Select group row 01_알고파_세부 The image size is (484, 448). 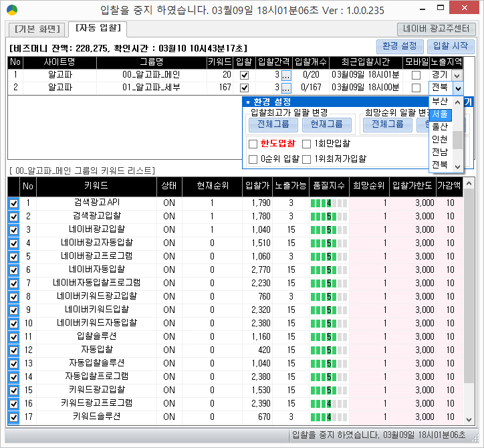click(x=235, y=88)
